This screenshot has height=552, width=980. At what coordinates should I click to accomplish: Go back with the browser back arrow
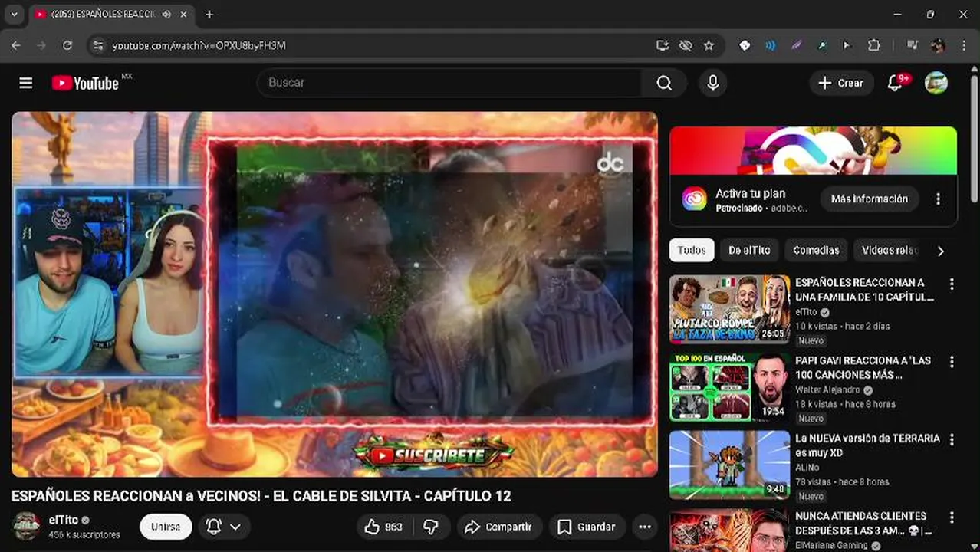16,45
